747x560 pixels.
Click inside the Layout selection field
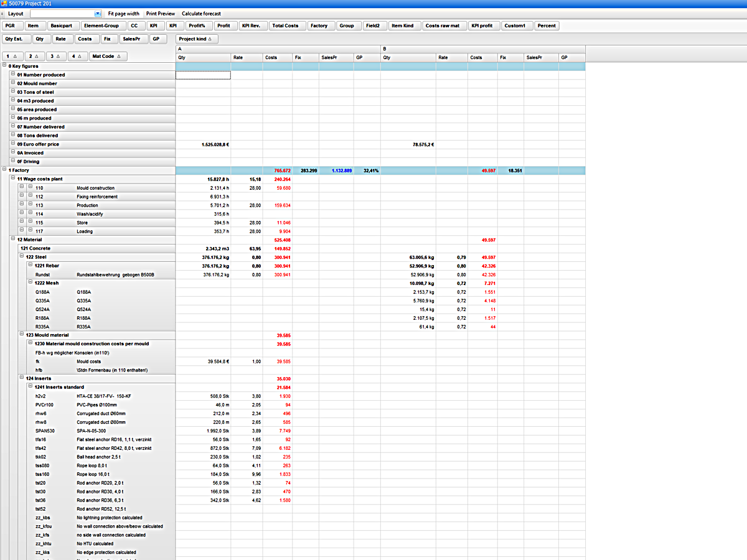(62, 14)
